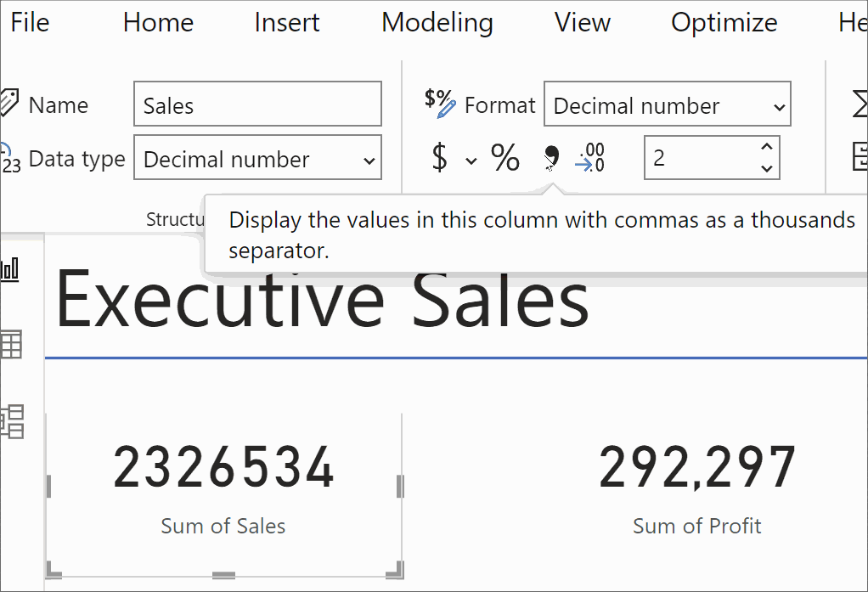The width and height of the screenshot is (868, 592).
Task: Switch to Report view in left sidebar
Action: coord(11,271)
